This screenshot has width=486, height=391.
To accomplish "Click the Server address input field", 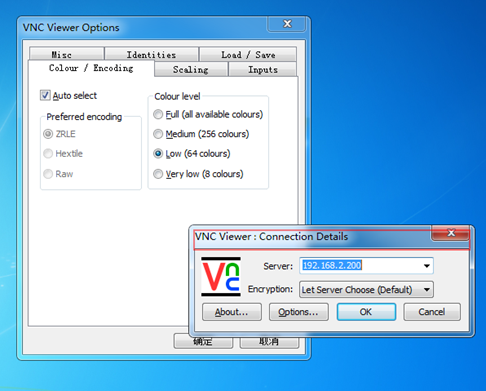I will 360,266.
